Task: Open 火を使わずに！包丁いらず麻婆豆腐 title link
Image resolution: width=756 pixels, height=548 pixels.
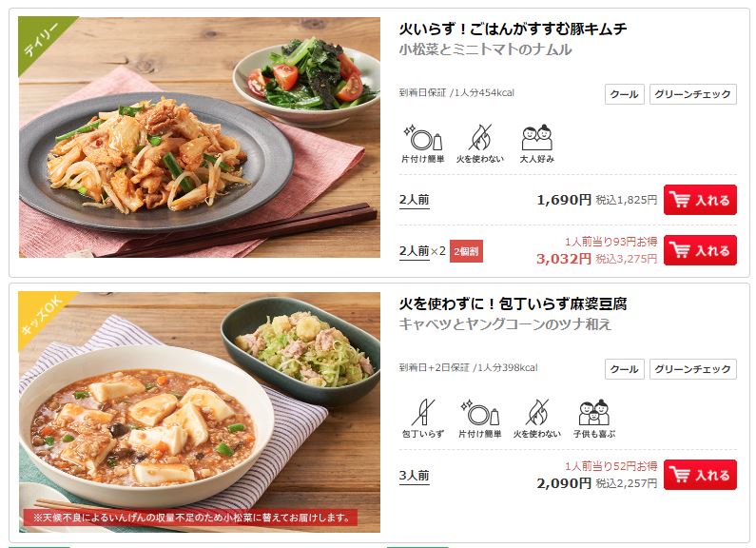Action: (x=513, y=303)
